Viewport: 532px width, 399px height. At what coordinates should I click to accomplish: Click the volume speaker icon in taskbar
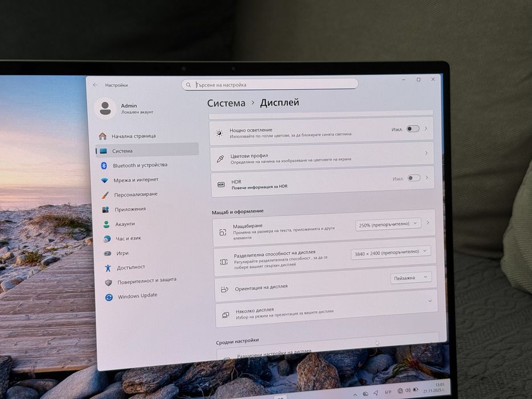pos(408,390)
